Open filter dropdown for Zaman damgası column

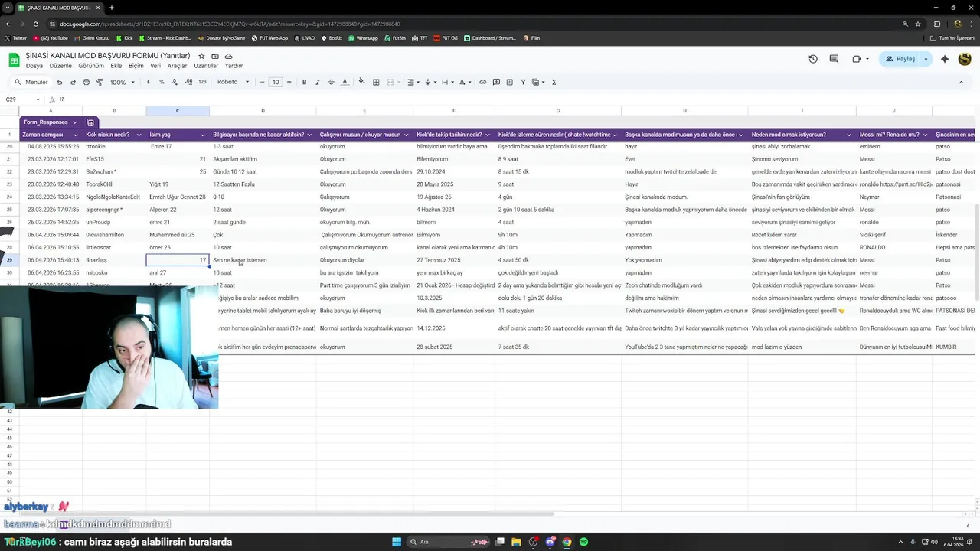click(x=75, y=135)
